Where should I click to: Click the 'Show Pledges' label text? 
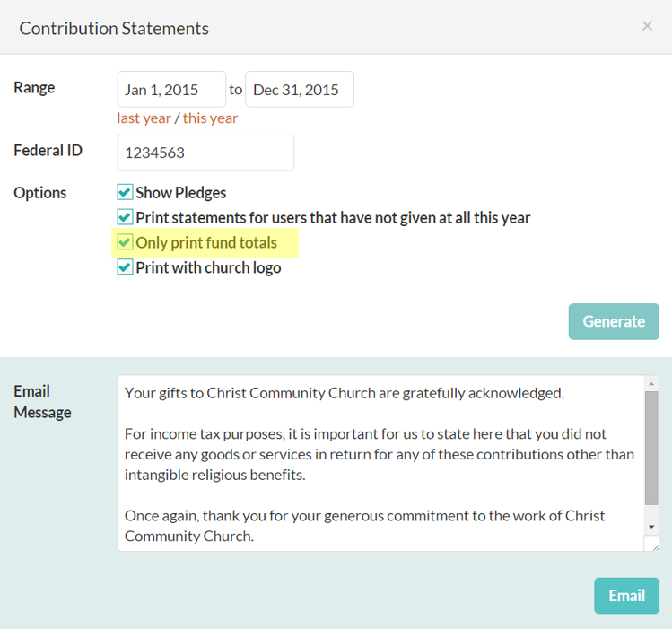(x=181, y=193)
